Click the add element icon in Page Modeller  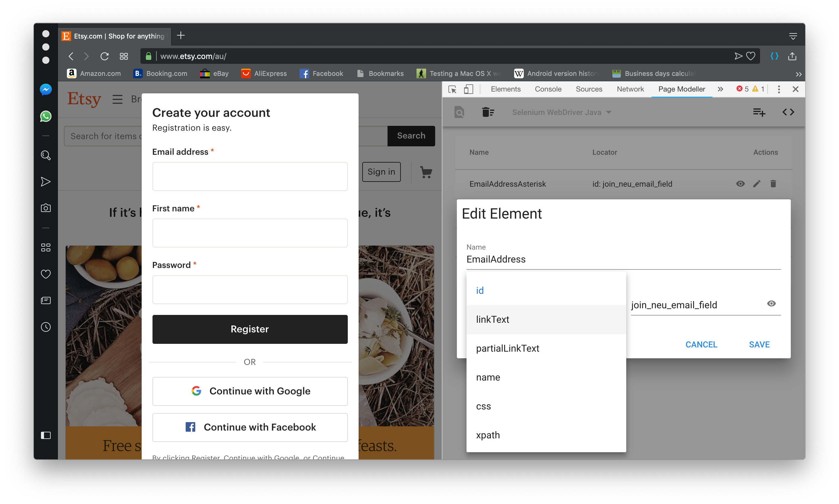(x=759, y=113)
